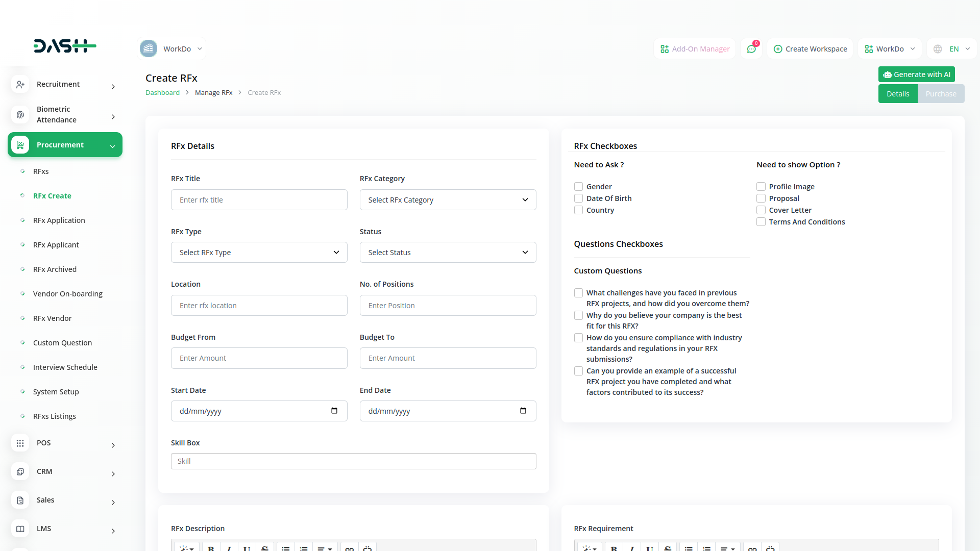Open End Date calendar picker icon

523,411
